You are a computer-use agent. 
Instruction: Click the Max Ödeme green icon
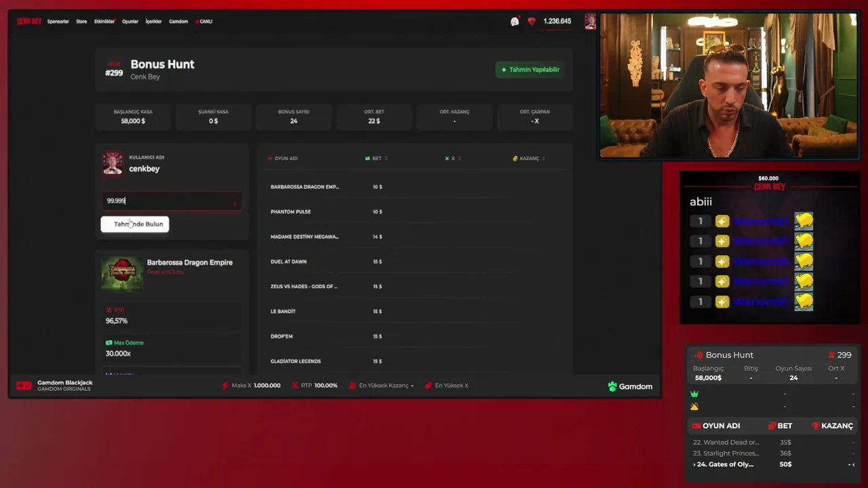[108, 343]
